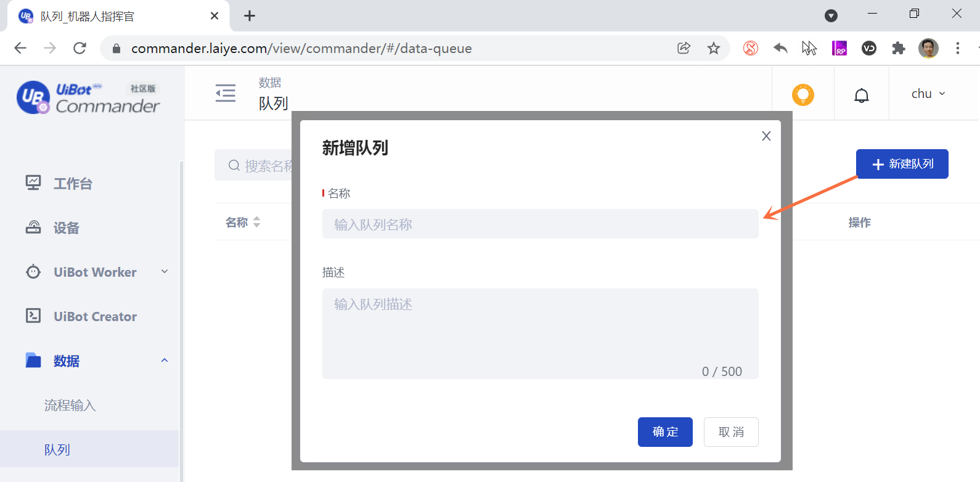Expand UiBot Worker chevron
The width and height of the screenshot is (980, 482).
(165, 272)
